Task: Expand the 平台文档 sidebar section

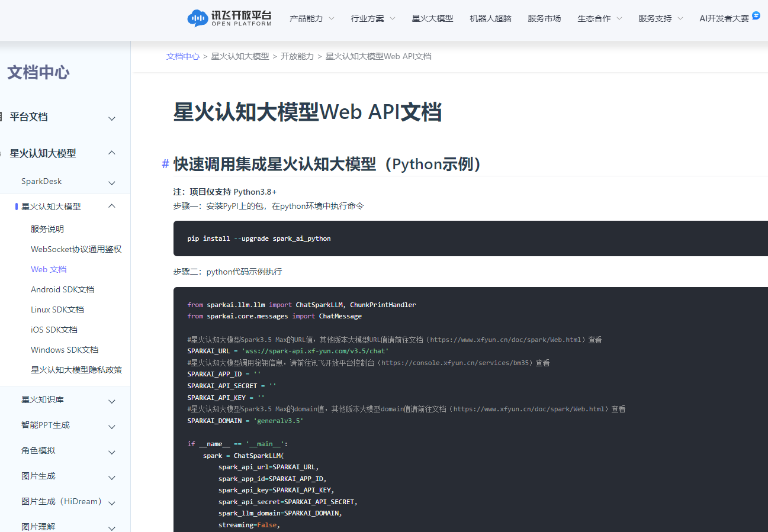Action: pos(112,118)
